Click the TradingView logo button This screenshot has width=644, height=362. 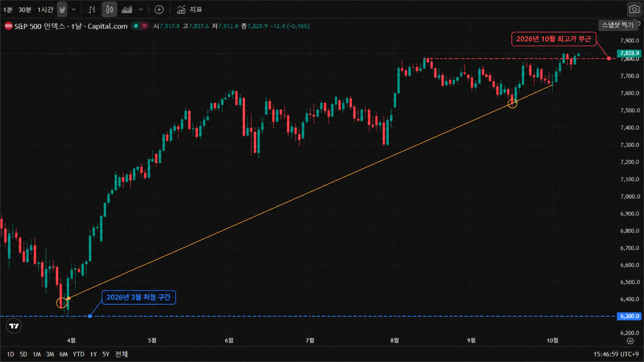point(14,326)
